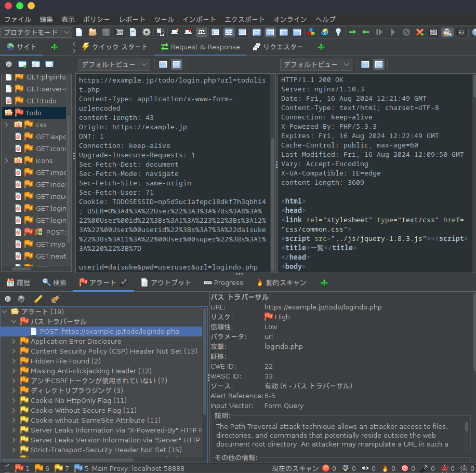Collapse the パス トラバーサル alert node
476x473 pixels.
14,321
